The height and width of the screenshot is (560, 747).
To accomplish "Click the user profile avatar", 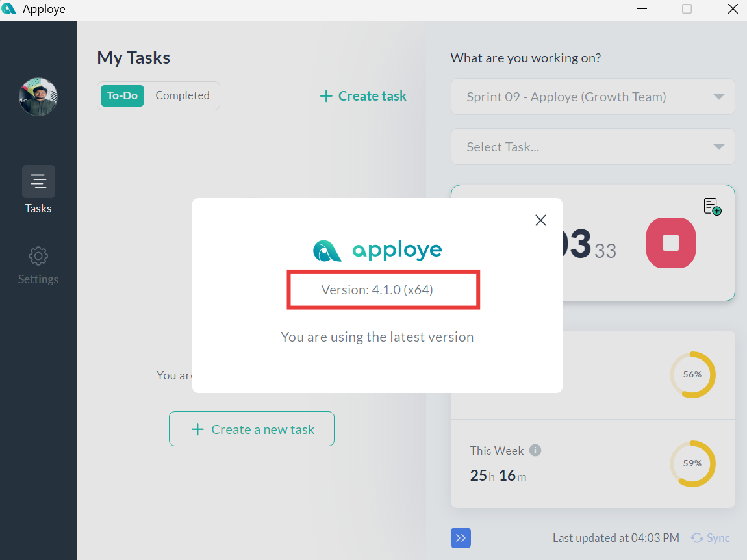I will pos(38,97).
